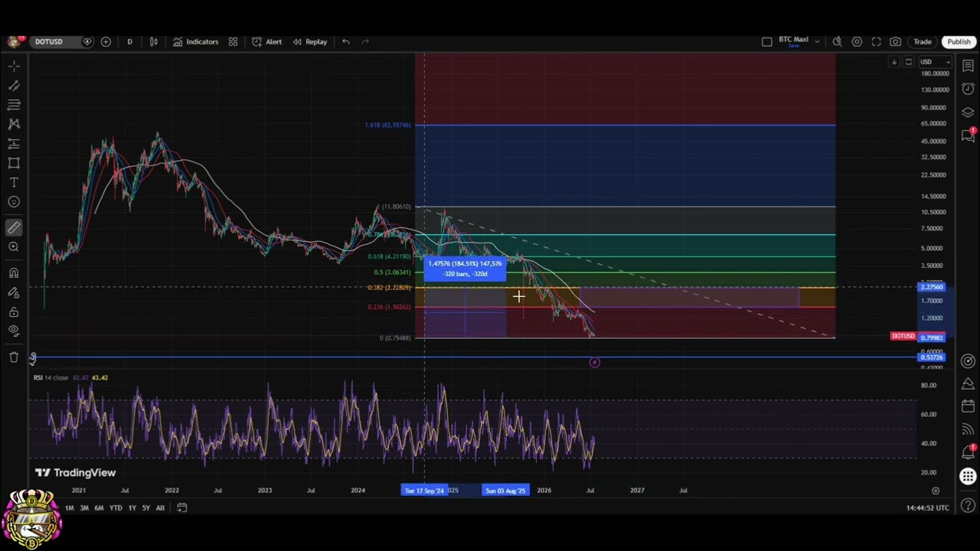Open the candlestick chart style selector

(x=154, y=41)
